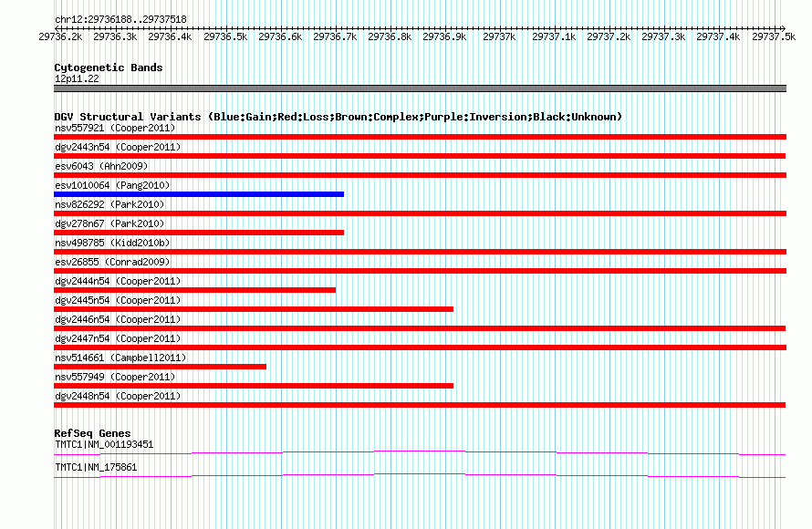
Task: Select the esv26855 (Conrad2009) label
Action: tap(112, 262)
